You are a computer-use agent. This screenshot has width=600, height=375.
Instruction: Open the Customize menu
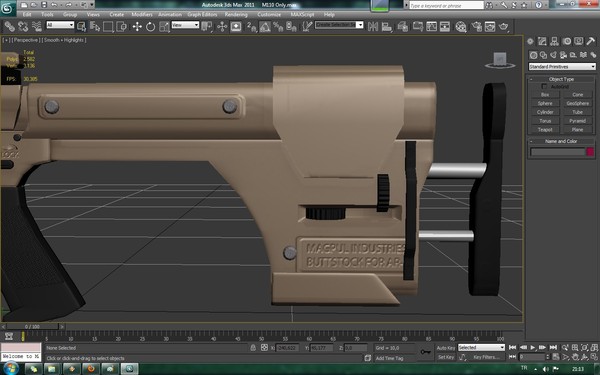[269, 15]
